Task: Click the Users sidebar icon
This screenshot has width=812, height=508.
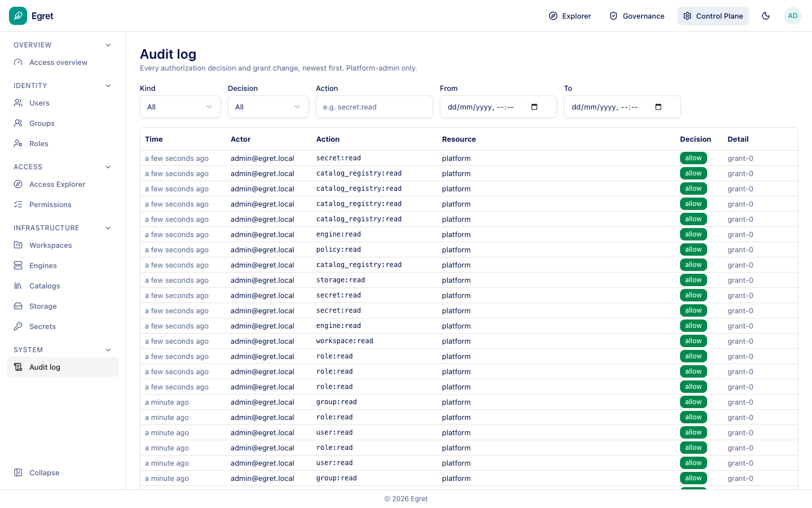Action: (x=18, y=103)
